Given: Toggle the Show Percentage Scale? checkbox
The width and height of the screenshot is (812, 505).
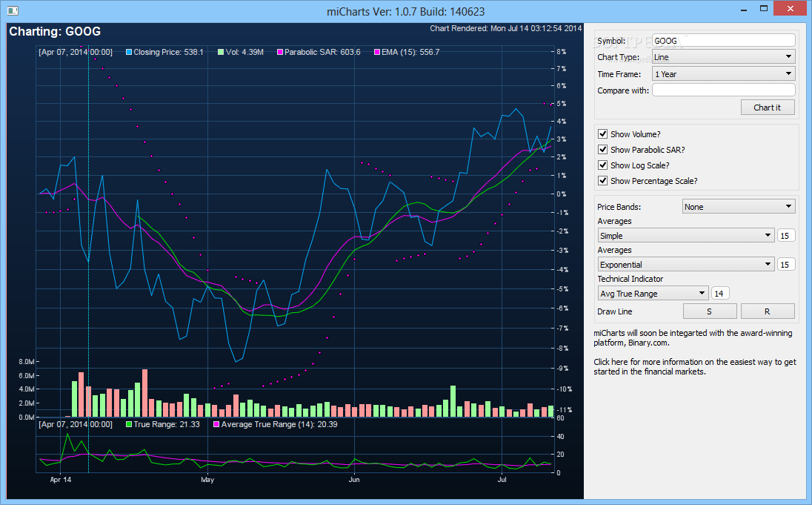Looking at the screenshot, I should [603, 180].
